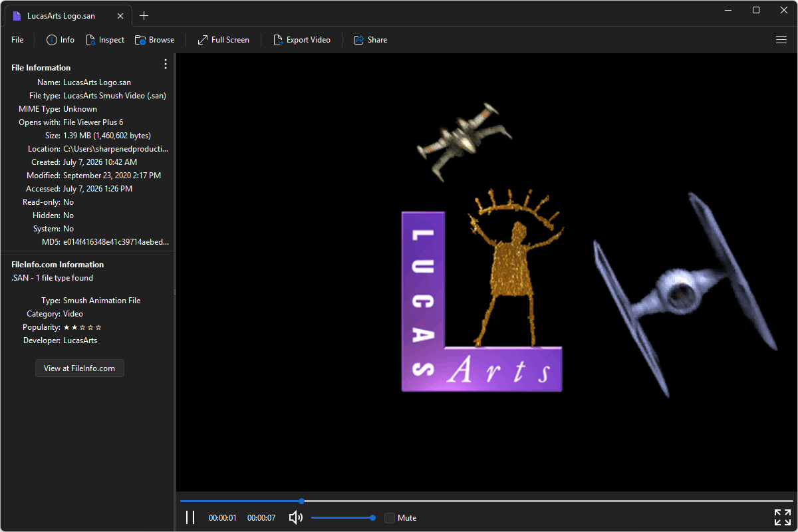Click the MD5 hash value
The width and height of the screenshot is (798, 532).
click(x=116, y=242)
